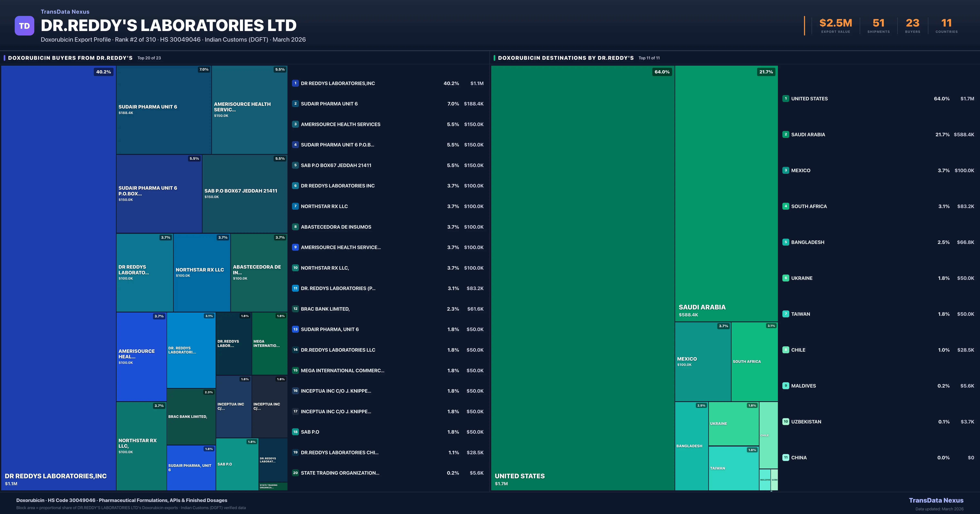Click the SUDAIR PHARMA UNIT 6 7.0% block

click(x=164, y=110)
